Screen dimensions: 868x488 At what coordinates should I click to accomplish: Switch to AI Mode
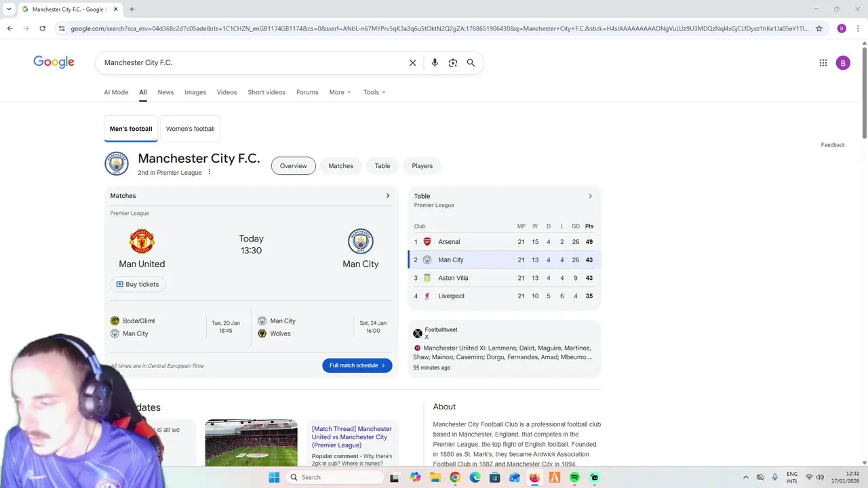click(116, 92)
